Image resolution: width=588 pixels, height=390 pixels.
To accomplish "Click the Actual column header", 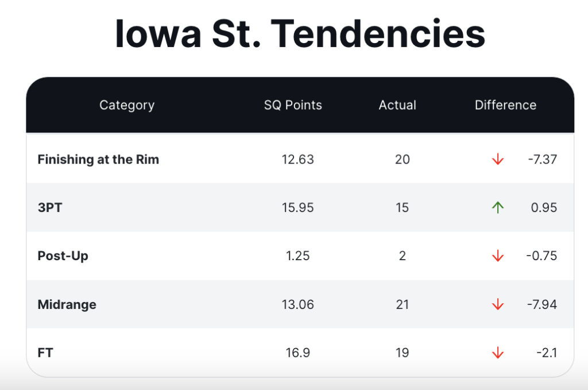I will tap(397, 105).
